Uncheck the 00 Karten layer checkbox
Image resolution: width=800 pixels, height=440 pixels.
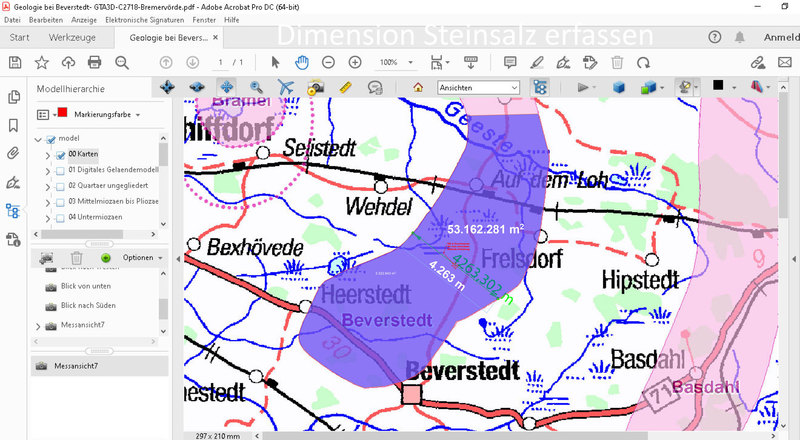[61, 154]
